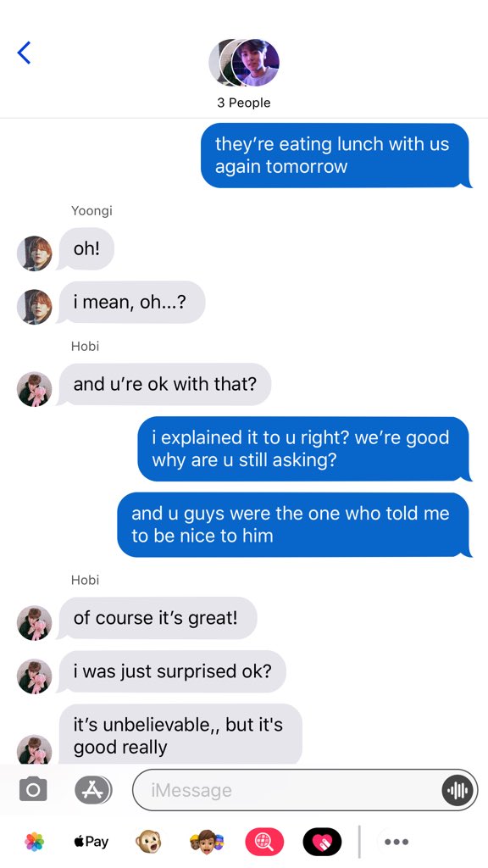Open the Photos app icon
The width and height of the screenshot is (488, 868).
pos(34,842)
